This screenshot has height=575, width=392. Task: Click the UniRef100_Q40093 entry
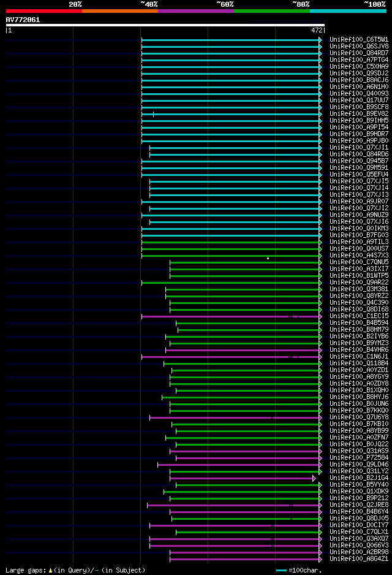coord(359,93)
